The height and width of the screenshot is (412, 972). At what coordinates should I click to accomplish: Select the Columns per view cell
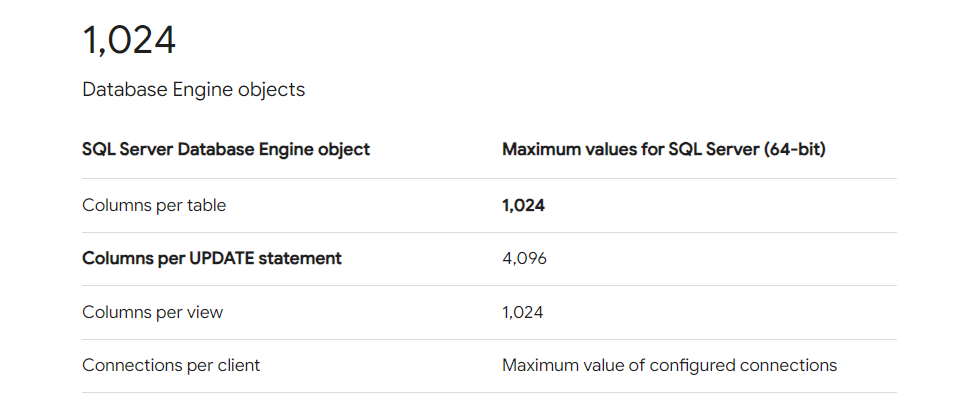(x=152, y=313)
